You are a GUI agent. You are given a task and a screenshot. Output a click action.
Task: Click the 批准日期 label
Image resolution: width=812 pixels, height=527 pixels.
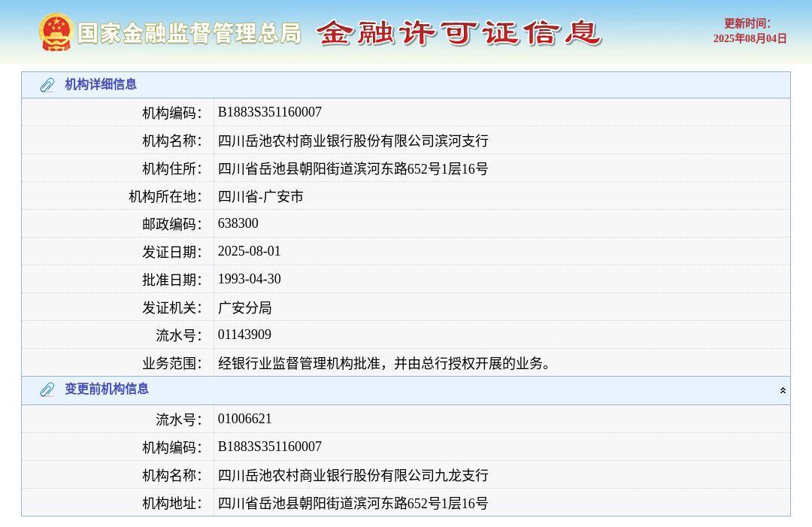point(172,280)
